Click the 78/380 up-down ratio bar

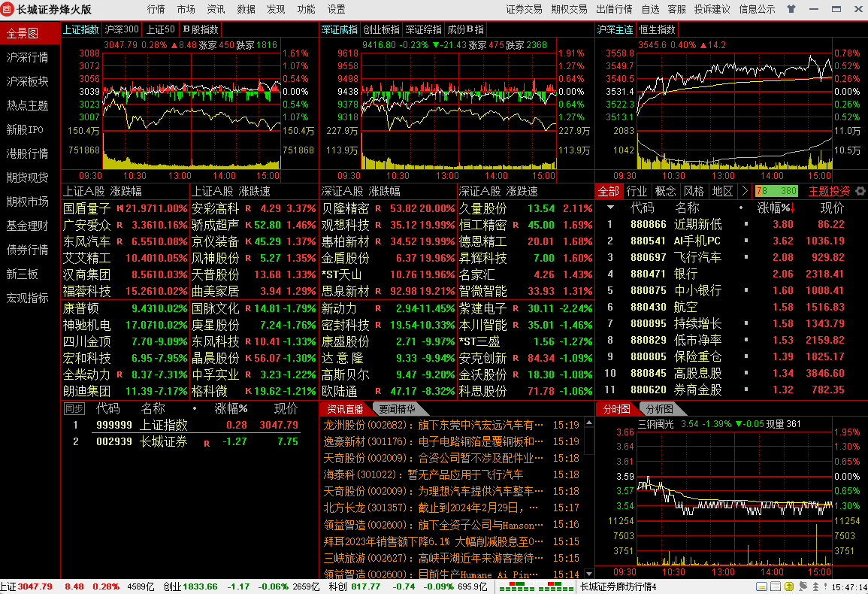coord(776,191)
